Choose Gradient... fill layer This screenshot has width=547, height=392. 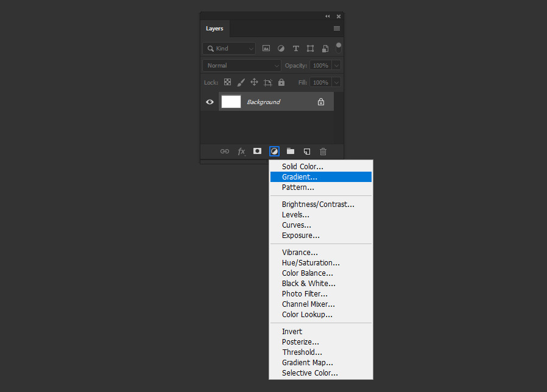click(x=321, y=177)
